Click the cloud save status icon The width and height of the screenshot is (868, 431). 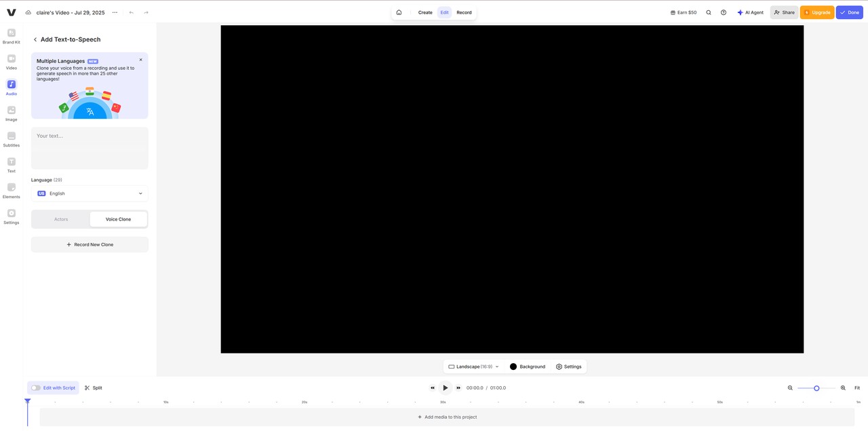(x=28, y=12)
